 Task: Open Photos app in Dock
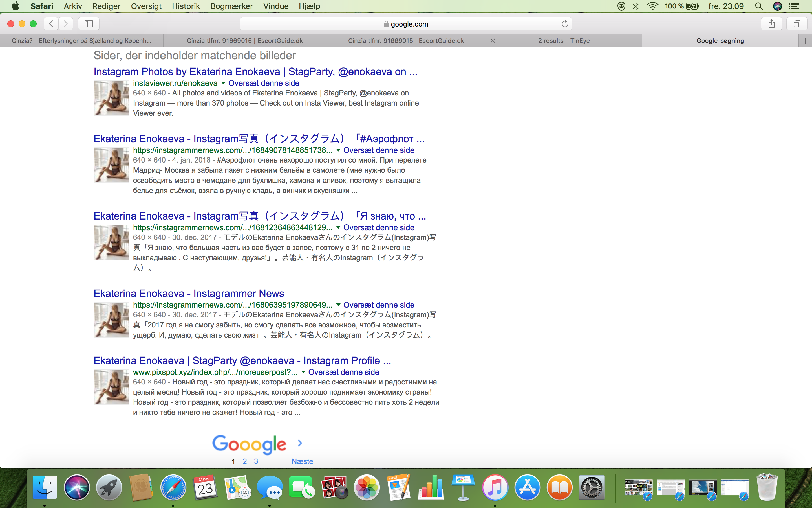click(x=367, y=487)
